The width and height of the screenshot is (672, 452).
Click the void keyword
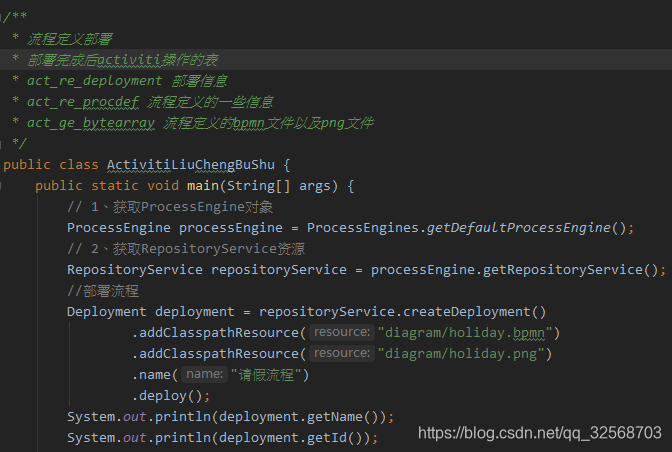click(x=163, y=186)
